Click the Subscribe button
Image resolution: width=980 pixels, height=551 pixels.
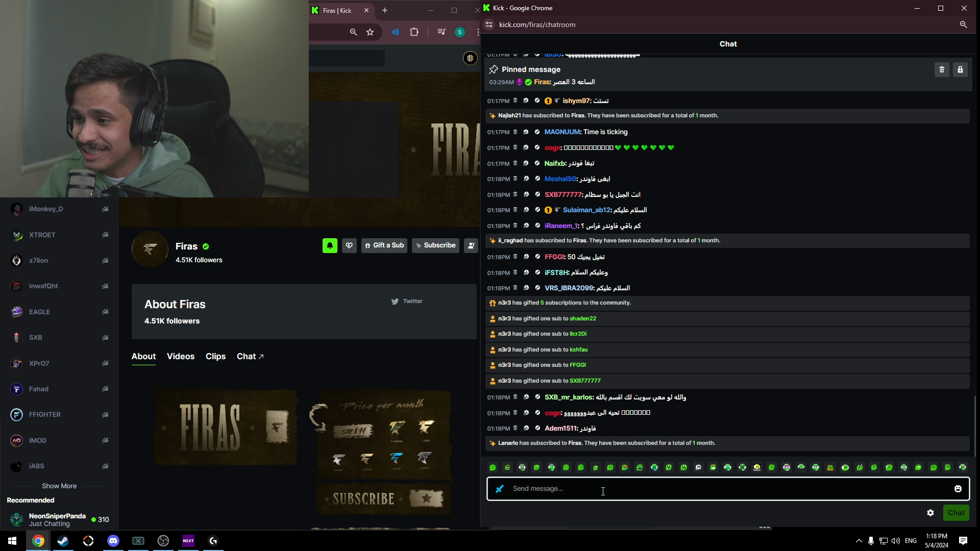[x=435, y=245]
